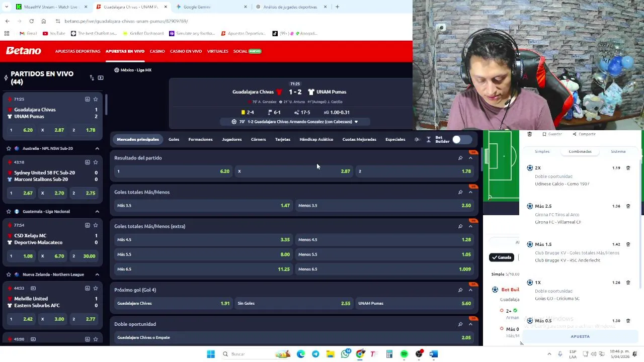Open the Social menu item

(x=247, y=51)
